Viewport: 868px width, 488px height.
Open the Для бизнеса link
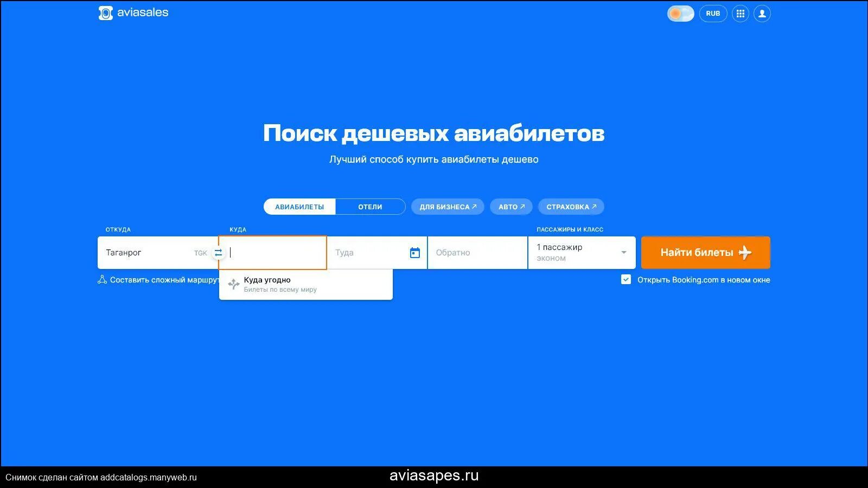(448, 207)
